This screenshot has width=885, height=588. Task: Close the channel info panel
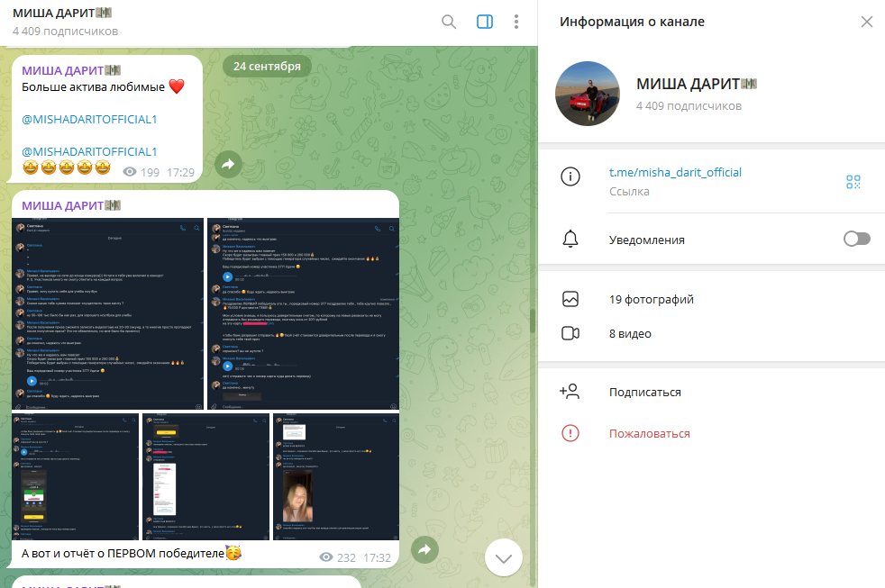click(866, 22)
